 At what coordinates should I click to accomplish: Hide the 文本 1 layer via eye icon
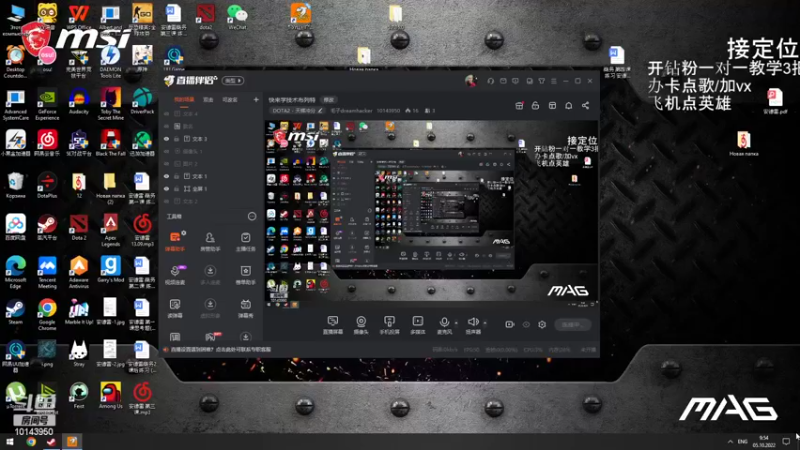point(166,176)
